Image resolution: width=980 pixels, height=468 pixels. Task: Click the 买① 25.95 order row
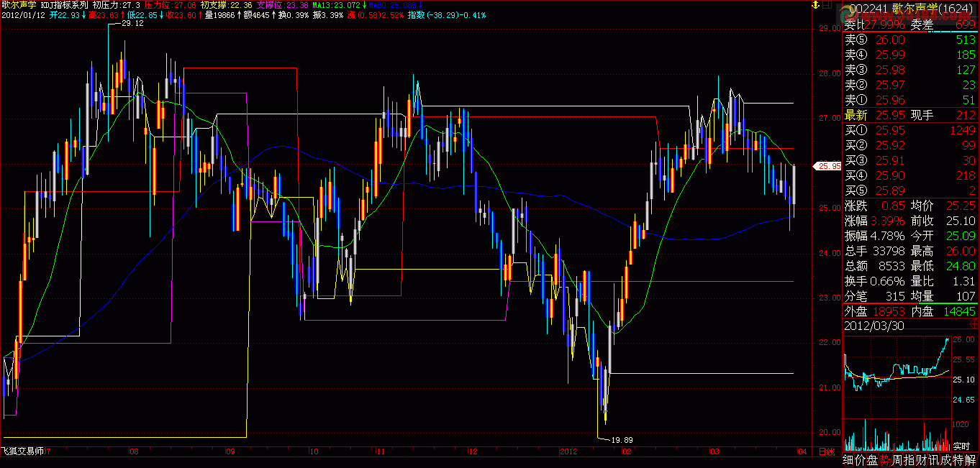[910, 130]
